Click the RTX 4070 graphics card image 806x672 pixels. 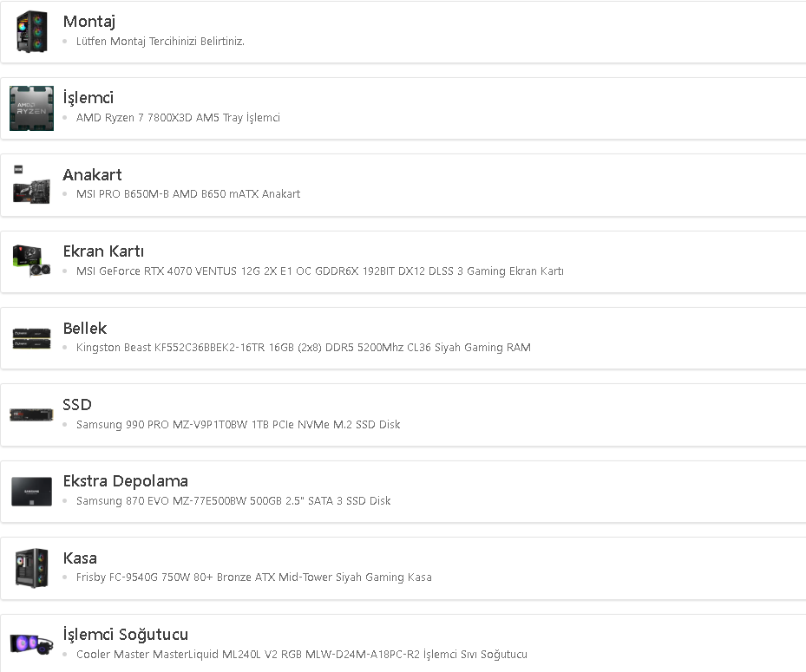[31, 261]
